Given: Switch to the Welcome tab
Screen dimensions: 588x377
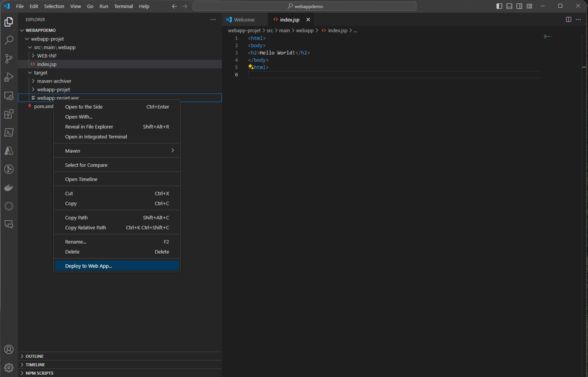Looking at the screenshot, I should click(244, 19).
